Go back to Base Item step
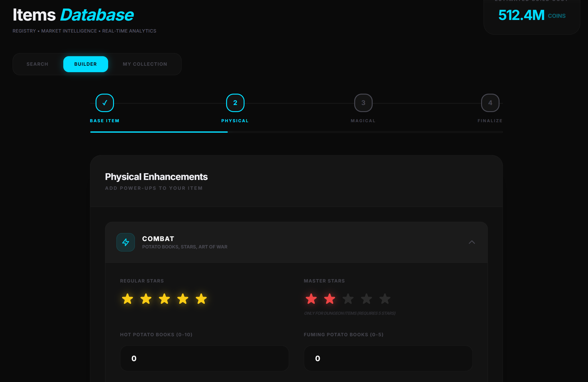The height and width of the screenshot is (382, 588). 105,103
